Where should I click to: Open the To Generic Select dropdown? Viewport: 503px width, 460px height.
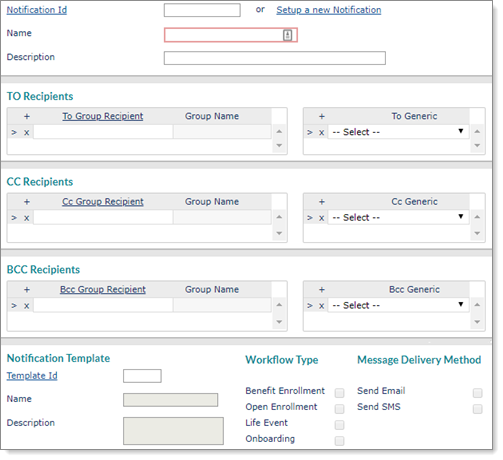coord(399,132)
